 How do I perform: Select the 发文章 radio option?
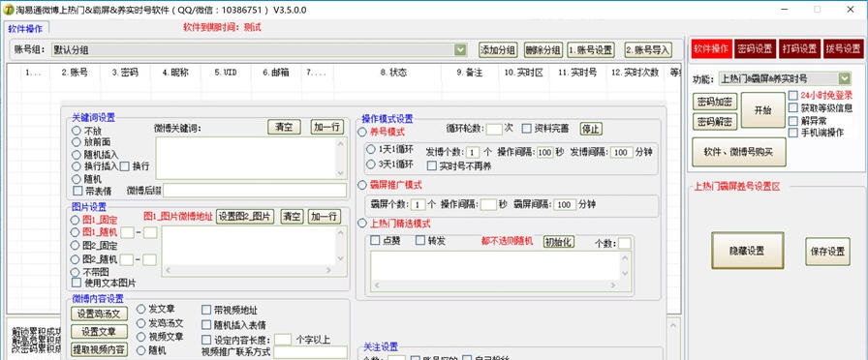pos(141,309)
